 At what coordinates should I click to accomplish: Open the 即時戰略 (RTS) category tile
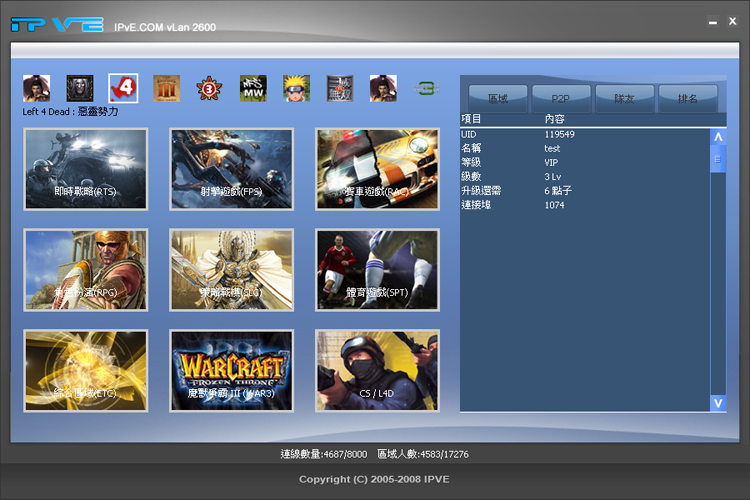pos(86,169)
